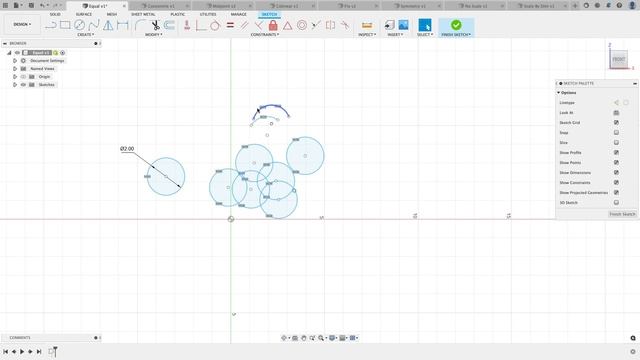Image resolution: width=640 pixels, height=360 pixels.
Task: Apply the Parallel constraint
Action: point(244,25)
